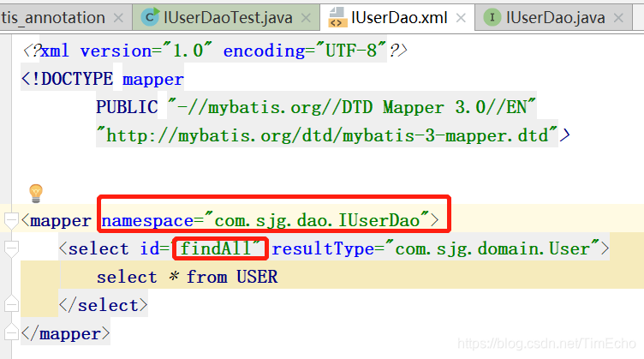Image resolution: width=644 pixels, height=359 pixels.
Task: Click the '-//mybatis.org//DTD Mapper 3.0//EN' string
Action: point(352,107)
